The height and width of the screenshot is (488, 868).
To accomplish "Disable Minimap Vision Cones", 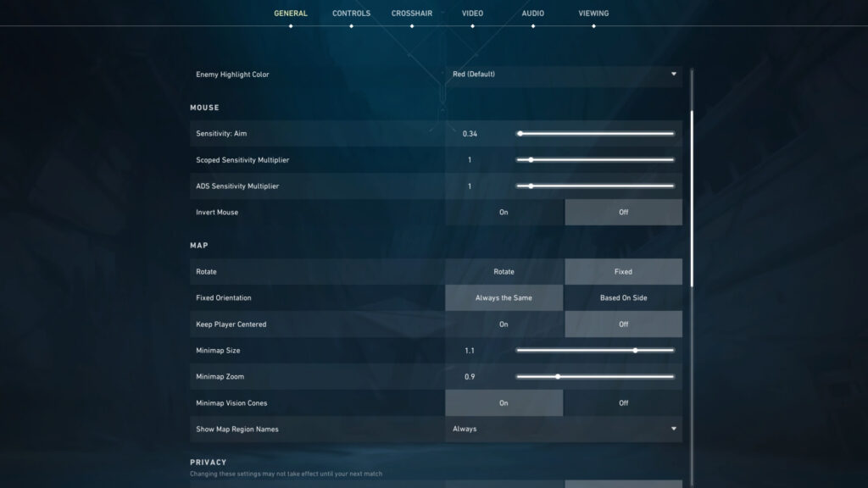I will [x=623, y=402].
